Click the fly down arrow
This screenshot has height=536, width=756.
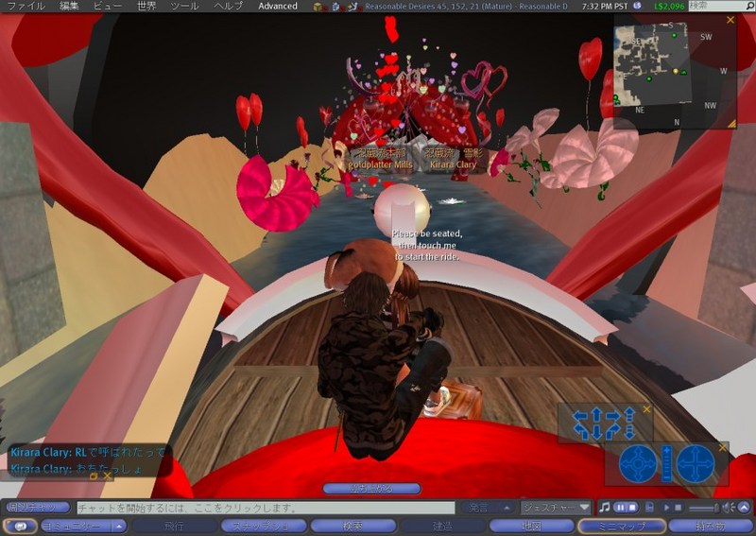tap(629, 431)
